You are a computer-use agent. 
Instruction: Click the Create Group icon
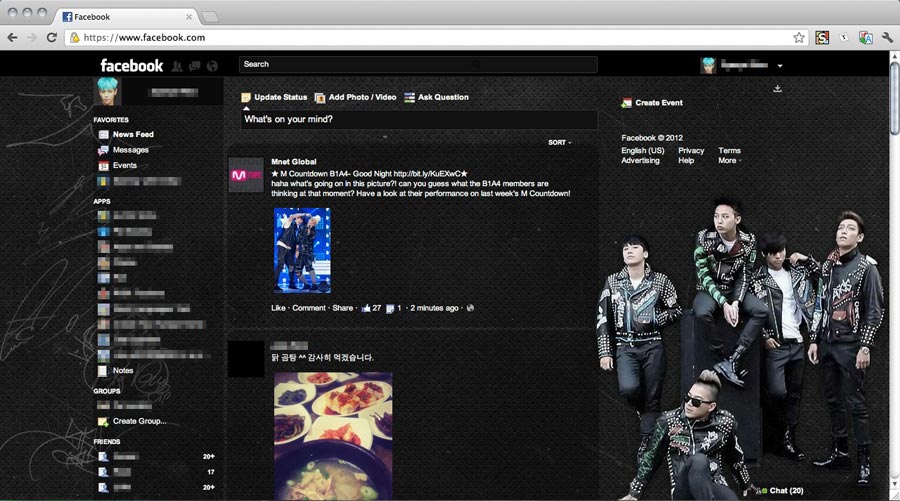tap(103, 422)
